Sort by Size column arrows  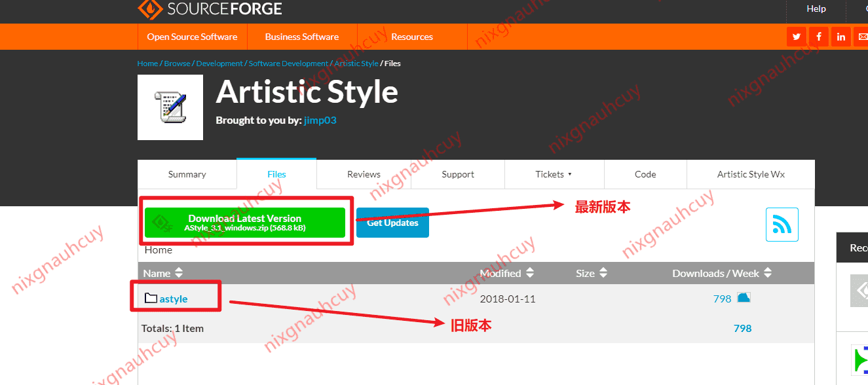[x=603, y=273]
